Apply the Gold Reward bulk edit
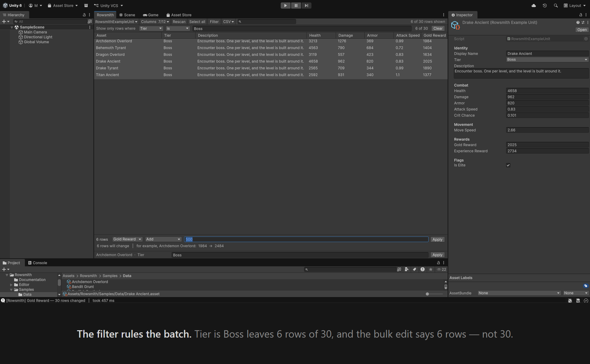Screen dimensions: 590x364 pyautogui.click(x=437, y=240)
